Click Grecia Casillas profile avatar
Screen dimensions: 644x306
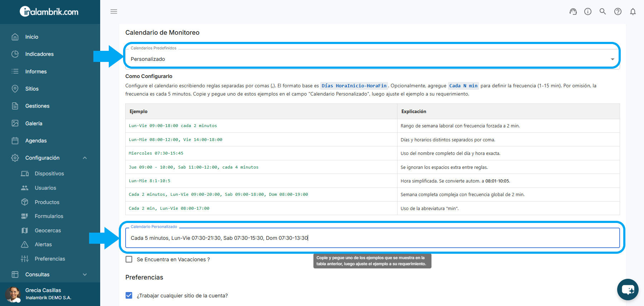coord(13,294)
